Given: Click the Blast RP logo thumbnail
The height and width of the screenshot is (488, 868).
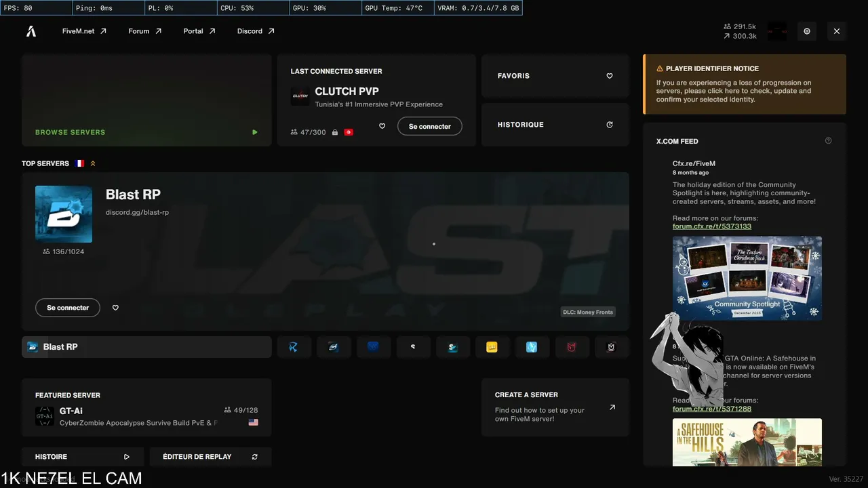Looking at the screenshot, I should 64,214.
